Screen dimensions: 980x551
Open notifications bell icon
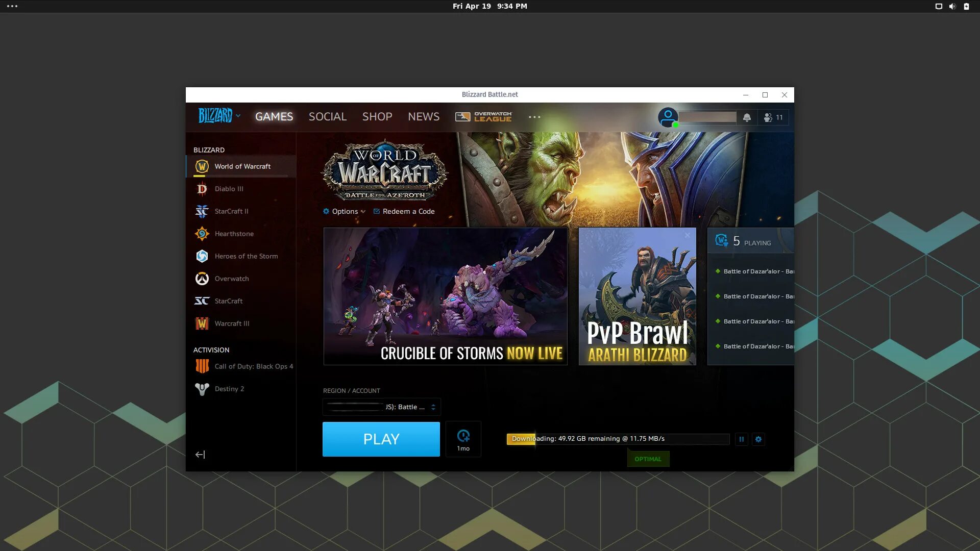pos(747,117)
